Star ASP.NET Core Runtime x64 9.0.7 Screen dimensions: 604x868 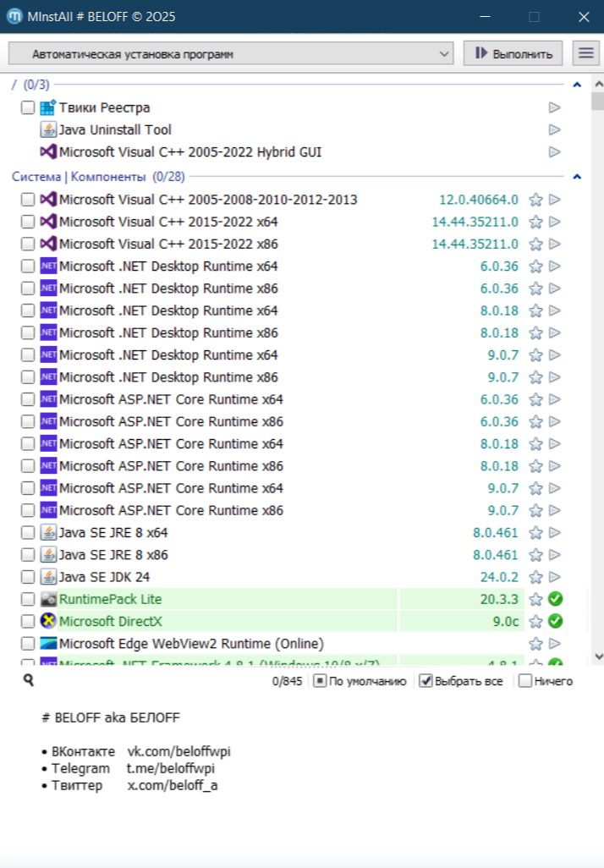click(x=535, y=488)
